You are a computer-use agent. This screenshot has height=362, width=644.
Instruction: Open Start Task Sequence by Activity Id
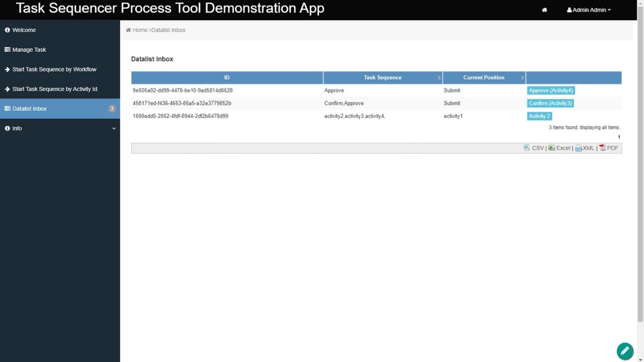click(54, 89)
